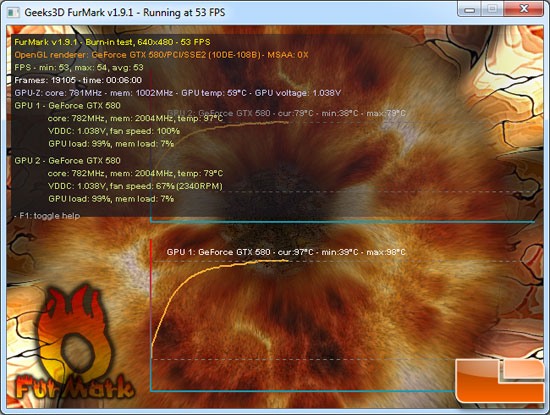550x415 pixels.
Task: Click the window title 'Geeks3D FurMark v1.9.1'
Action: coord(79,13)
